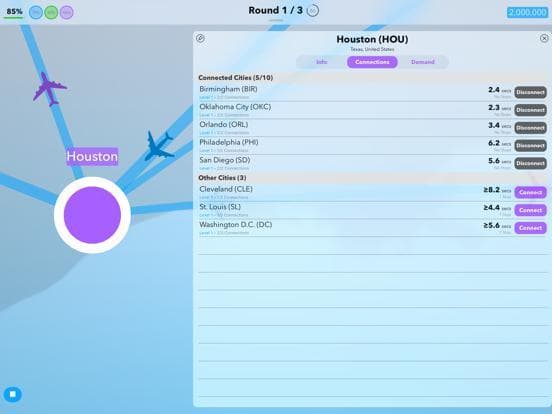This screenshot has width=552, height=414.
Task: Click the round timer icon beside Round 1 / 3
Action: tap(313, 11)
